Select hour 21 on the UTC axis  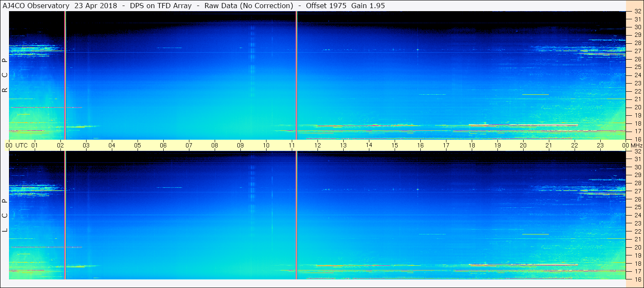549,145
